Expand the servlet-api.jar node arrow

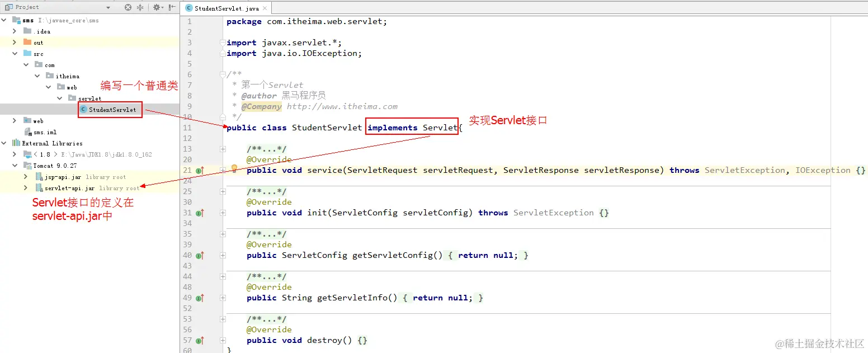click(26, 188)
